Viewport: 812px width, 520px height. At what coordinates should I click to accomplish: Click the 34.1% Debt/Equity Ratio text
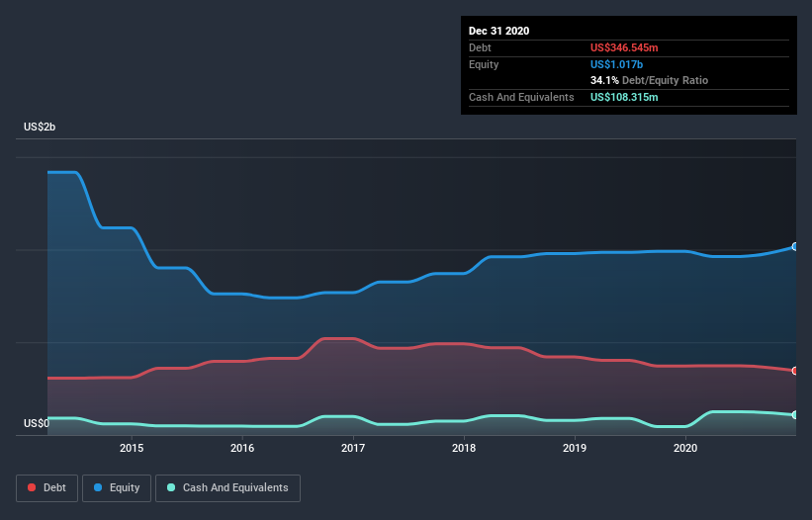click(649, 80)
